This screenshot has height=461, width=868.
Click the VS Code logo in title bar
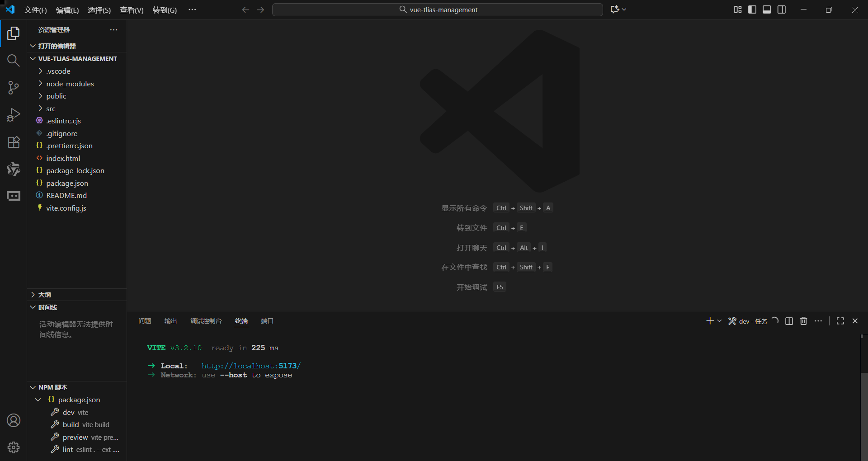click(x=10, y=9)
